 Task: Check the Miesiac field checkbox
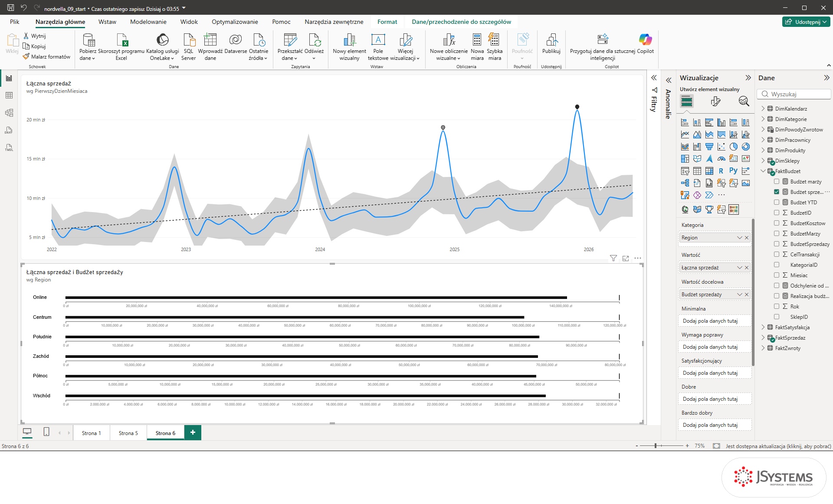click(x=777, y=275)
